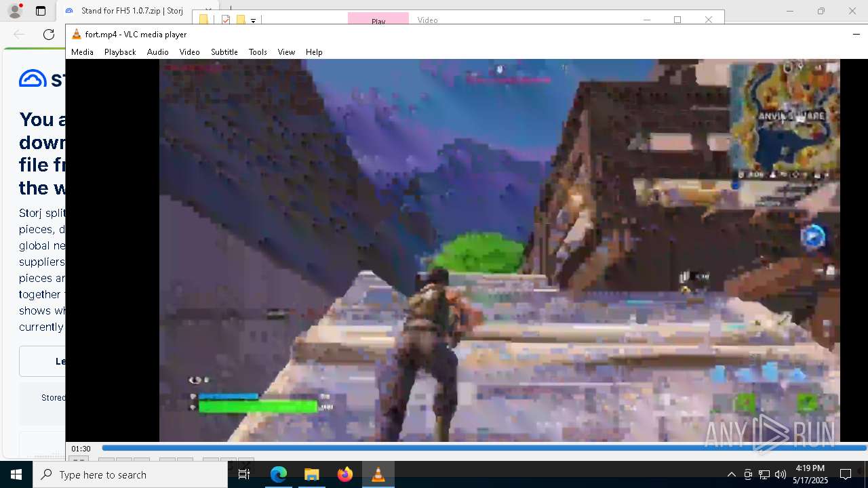Open the Subtitle menu in VLC
868x488 pixels.
click(x=224, y=52)
